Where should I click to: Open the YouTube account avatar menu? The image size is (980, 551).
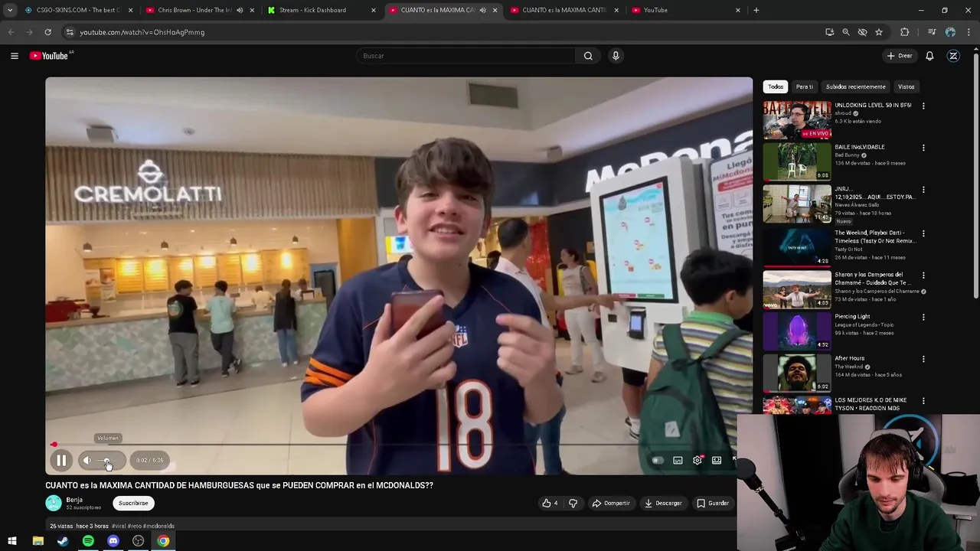click(x=953, y=56)
